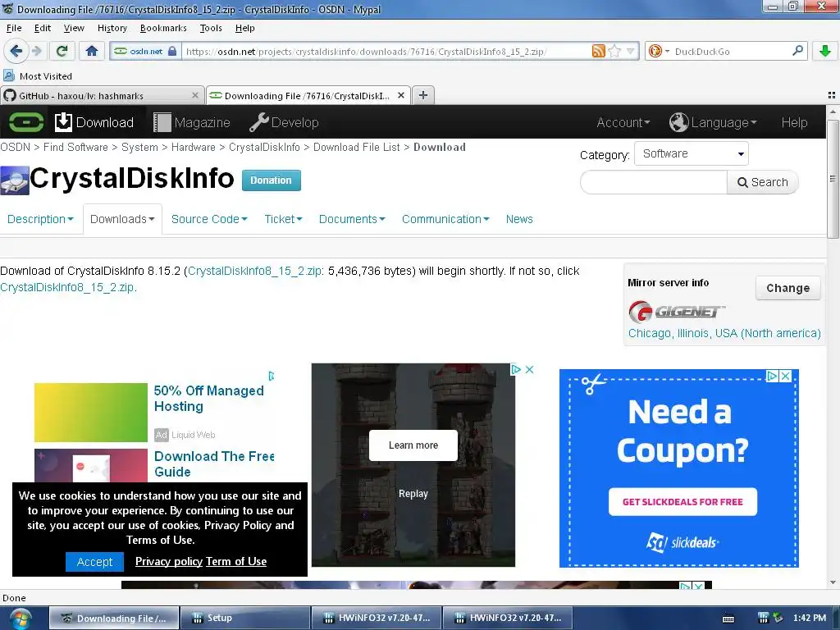
Task: Switch to Setup window in taskbar
Action: tap(244, 619)
